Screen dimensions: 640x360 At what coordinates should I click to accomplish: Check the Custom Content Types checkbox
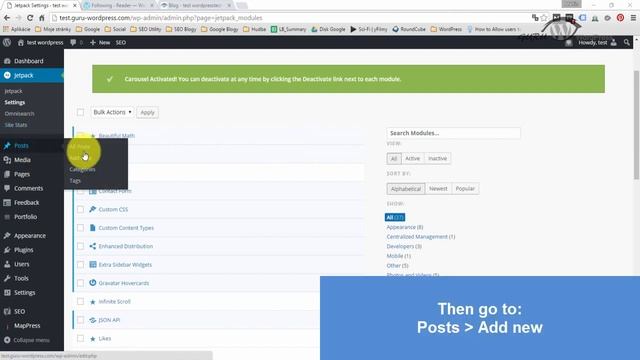pos(80,228)
